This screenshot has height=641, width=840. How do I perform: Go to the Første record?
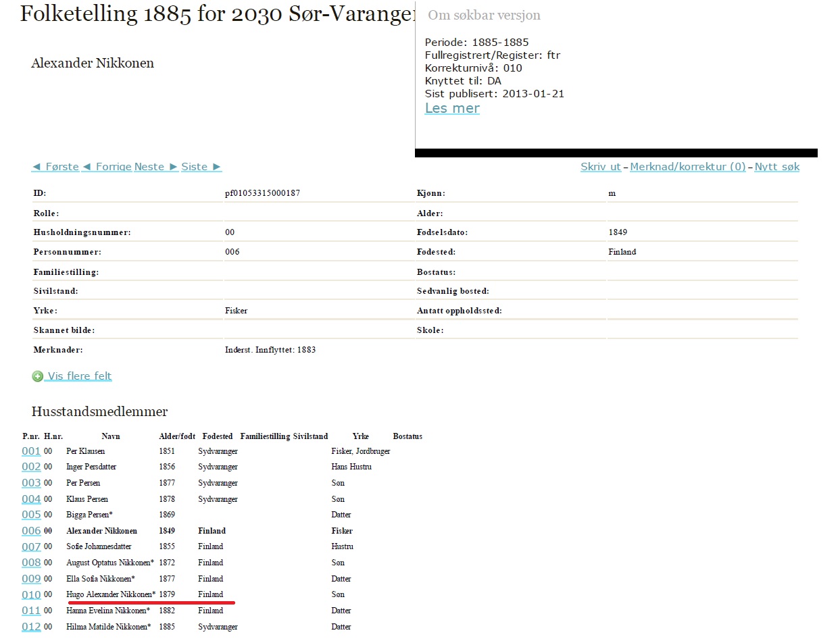click(55, 167)
